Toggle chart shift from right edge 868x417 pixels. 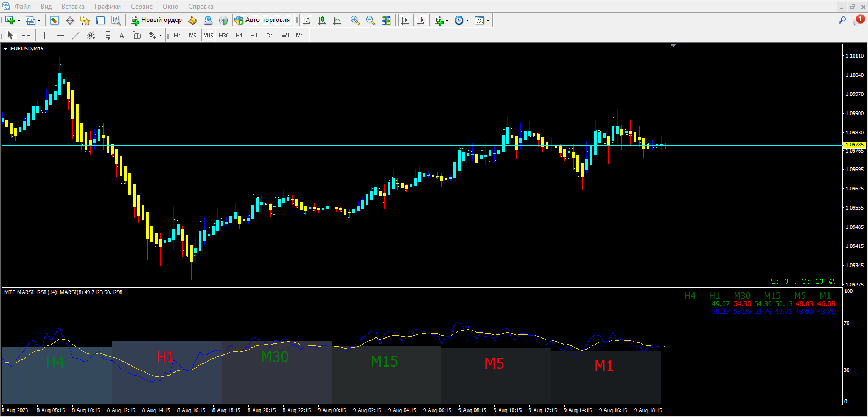(x=421, y=20)
